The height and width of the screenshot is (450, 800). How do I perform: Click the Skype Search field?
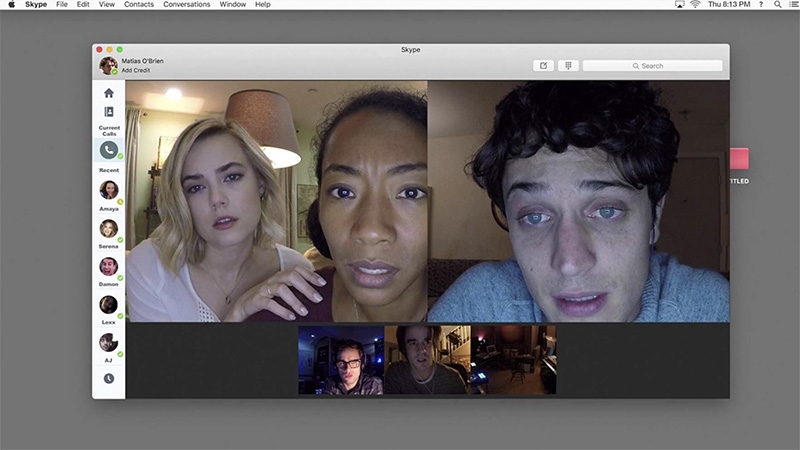click(x=653, y=66)
